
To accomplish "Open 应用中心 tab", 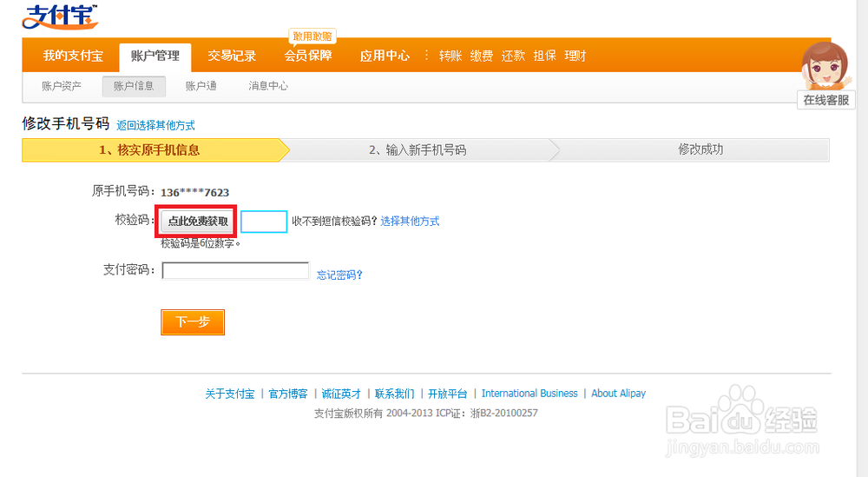I will click(x=385, y=56).
